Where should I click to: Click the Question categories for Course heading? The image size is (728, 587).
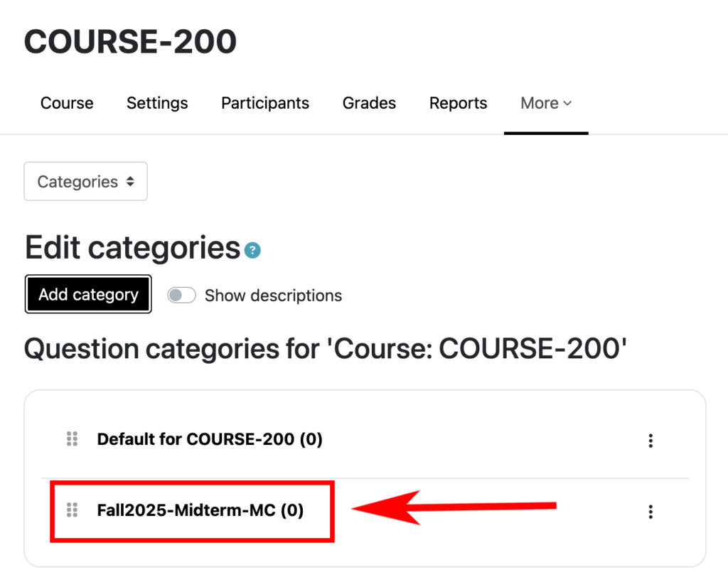click(326, 349)
